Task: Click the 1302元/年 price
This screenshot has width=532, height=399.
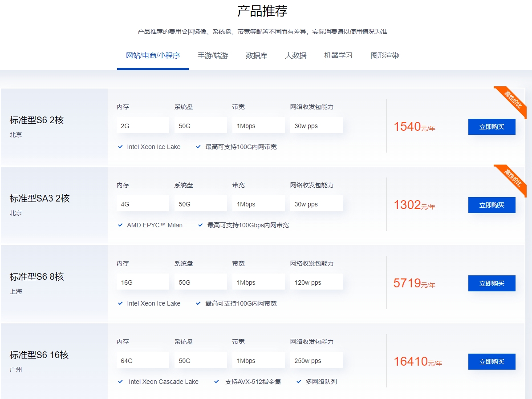Action: click(x=414, y=205)
